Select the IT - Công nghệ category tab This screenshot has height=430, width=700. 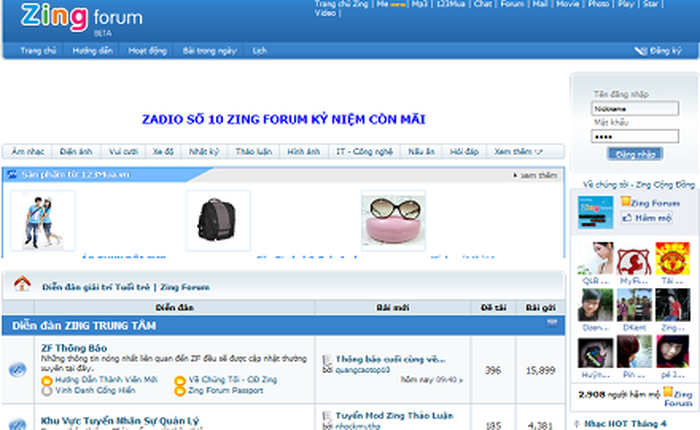364,152
